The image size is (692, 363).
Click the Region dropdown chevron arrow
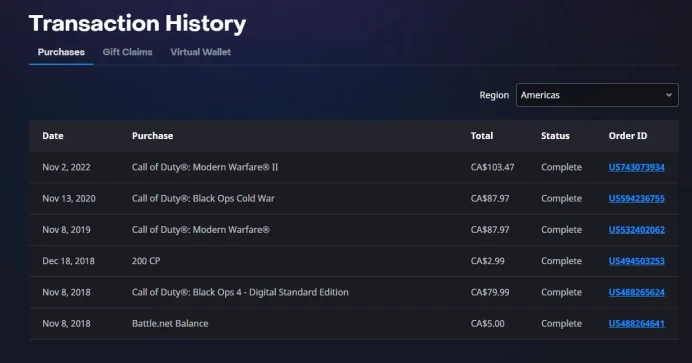[669, 95]
